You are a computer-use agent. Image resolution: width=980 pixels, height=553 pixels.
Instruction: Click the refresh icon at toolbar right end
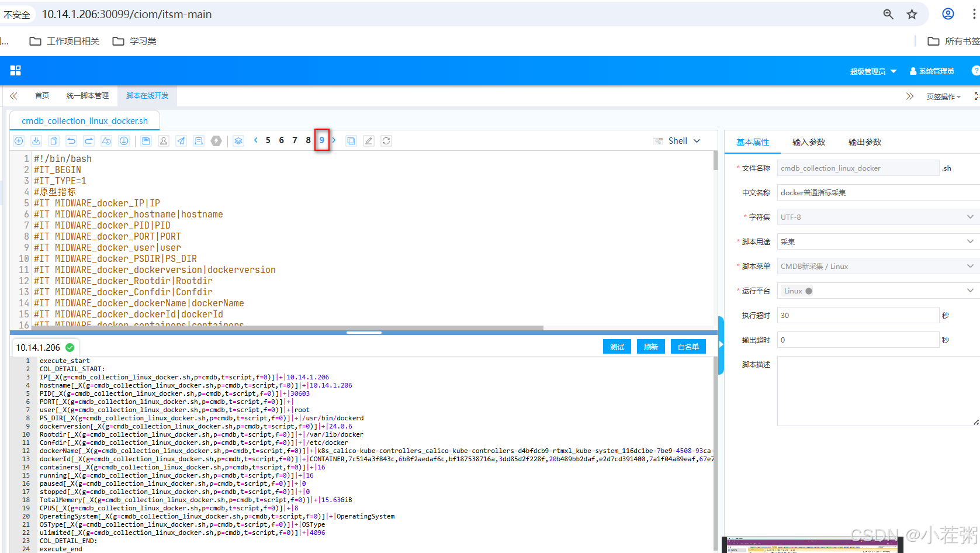386,140
